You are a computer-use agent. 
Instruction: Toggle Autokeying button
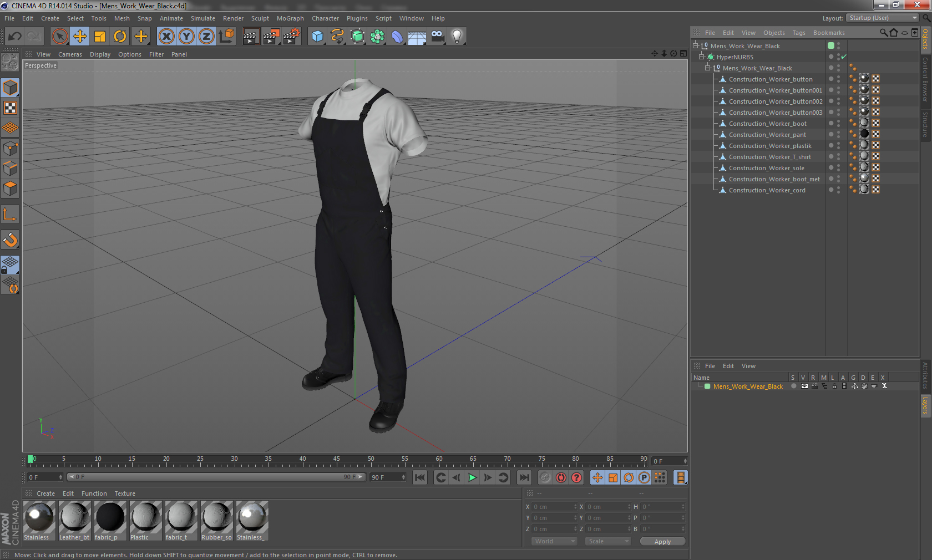click(561, 477)
